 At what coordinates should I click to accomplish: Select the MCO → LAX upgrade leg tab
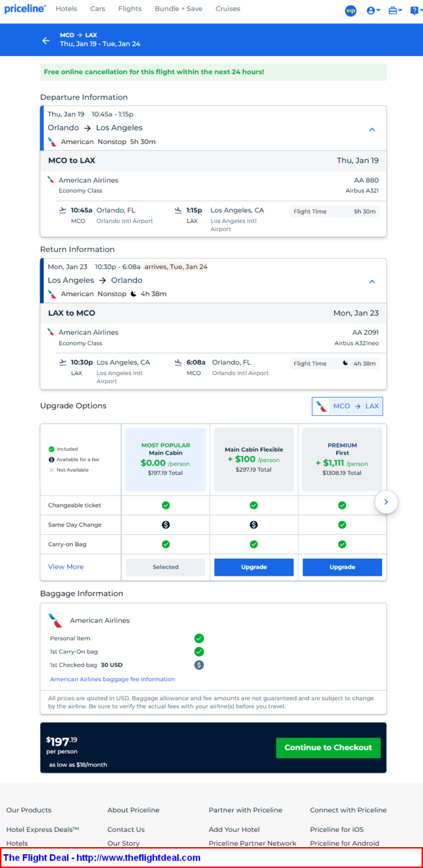click(347, 407)
